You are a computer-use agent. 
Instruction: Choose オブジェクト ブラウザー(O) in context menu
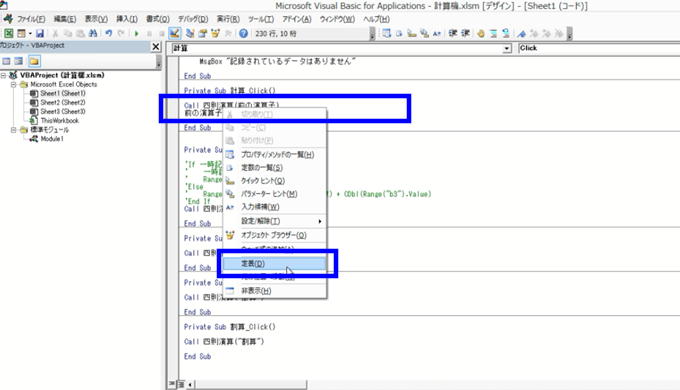[x=275, y=235]
